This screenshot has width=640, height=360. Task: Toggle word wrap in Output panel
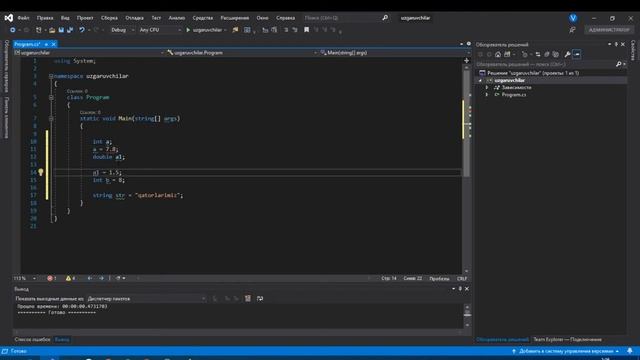(260, 299)
